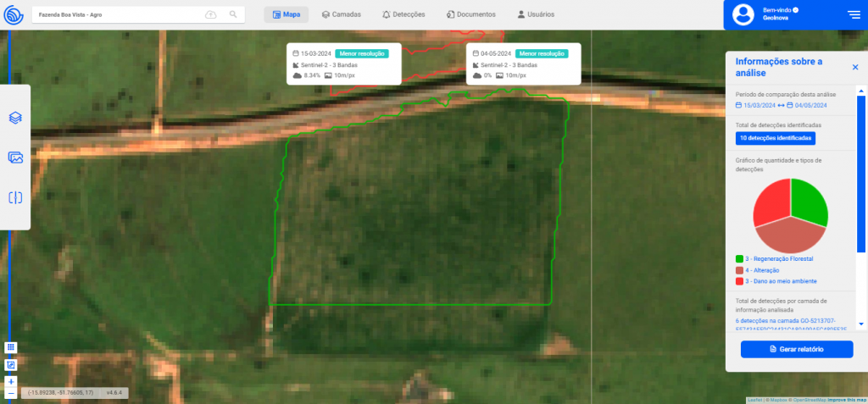Open the layers stack icon in left sidebar
The width and height of the screenshot is (868, 404).
[x=15, y=118]
